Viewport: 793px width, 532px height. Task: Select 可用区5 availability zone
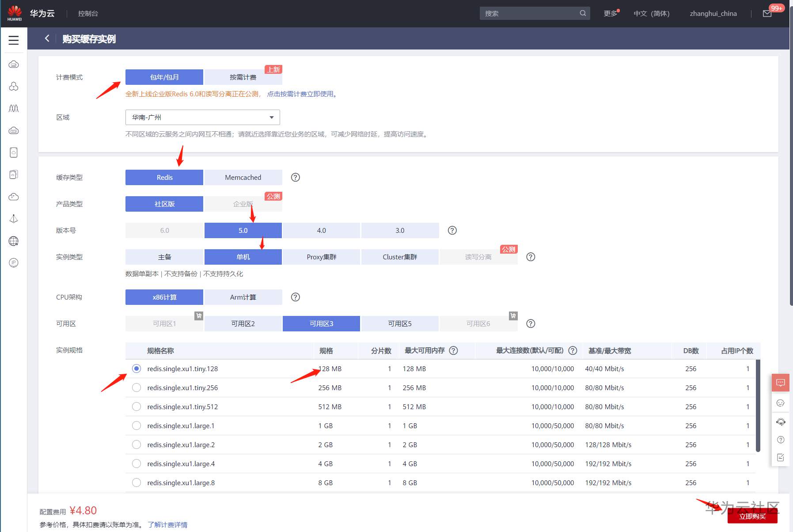coord(400,323)
